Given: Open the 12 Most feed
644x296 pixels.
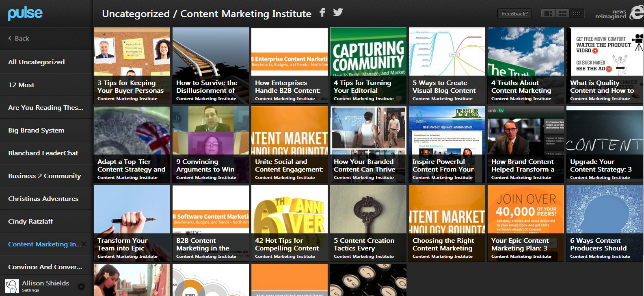Looking at the screenshot, I should coord(22,85).
